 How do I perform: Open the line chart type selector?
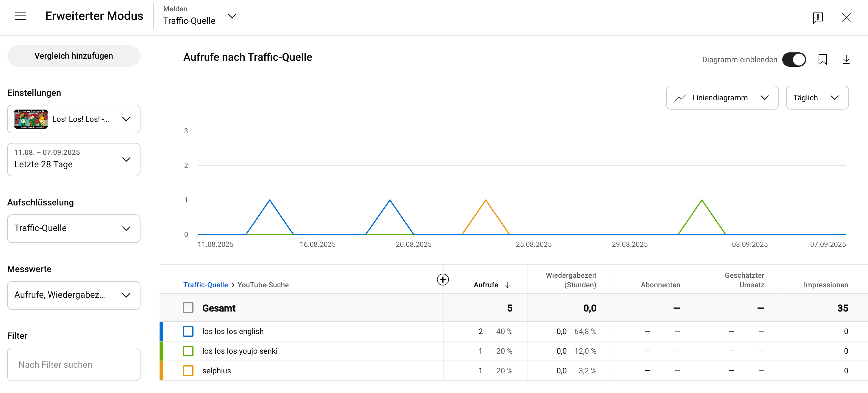[x=722, y=97]
